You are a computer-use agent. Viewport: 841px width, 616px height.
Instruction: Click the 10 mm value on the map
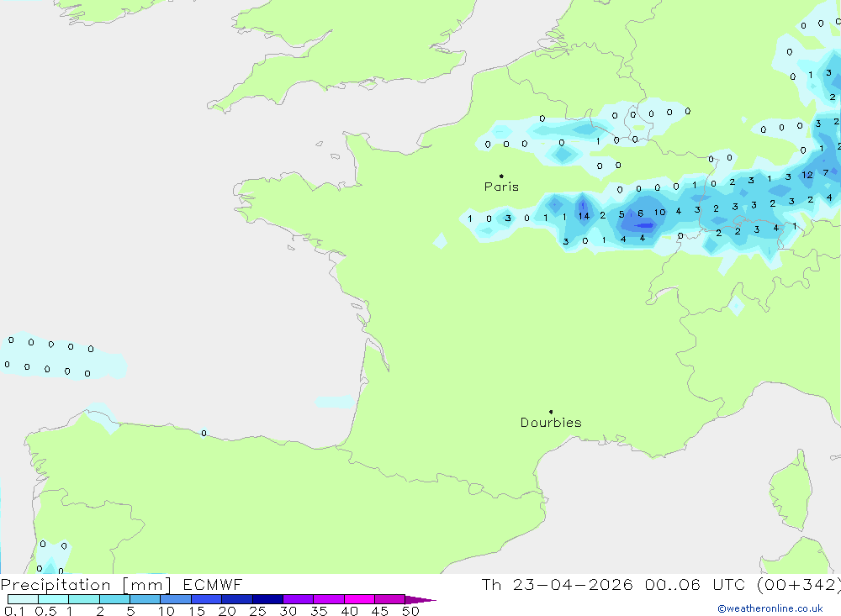[x=659, y=213]
